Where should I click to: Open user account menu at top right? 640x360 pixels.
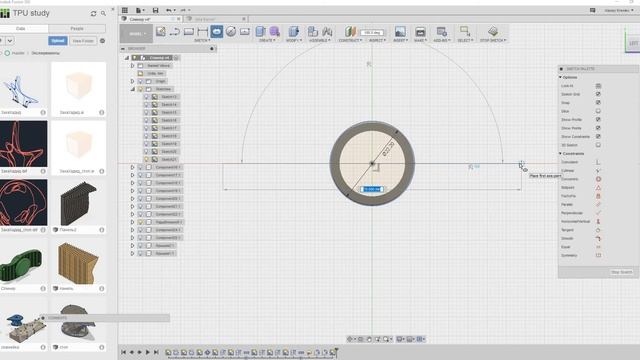coord(619,10)
